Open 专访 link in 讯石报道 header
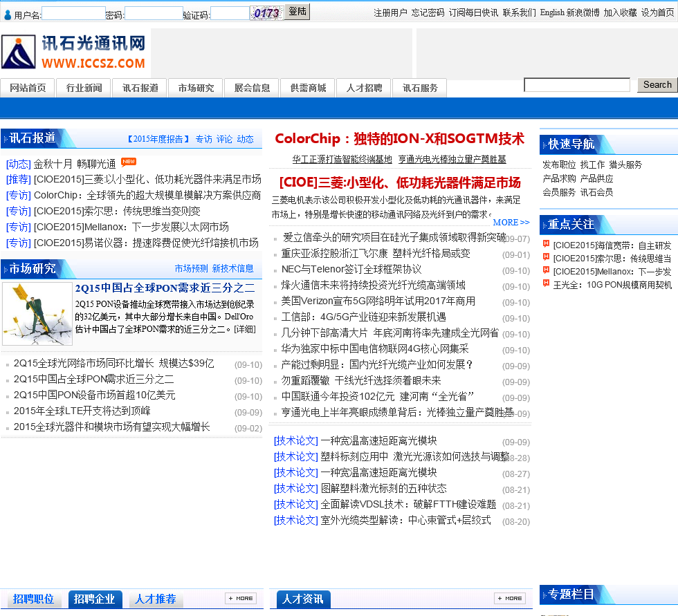The width and height of the screenshot is (678, 616). coord(203,139)
